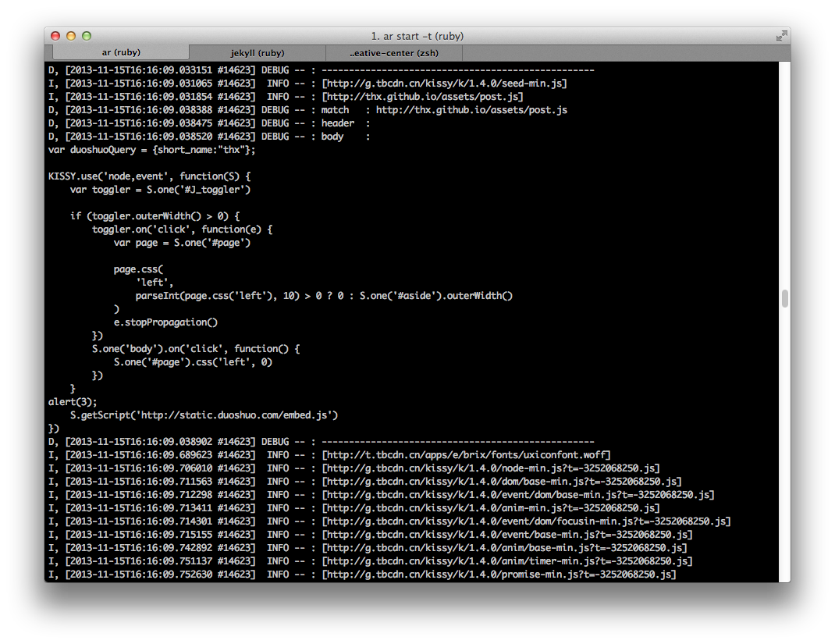The image size is (835, 644).
Task: Switch to the jekyll (ruby) tab
Action: tap(258, 53)
